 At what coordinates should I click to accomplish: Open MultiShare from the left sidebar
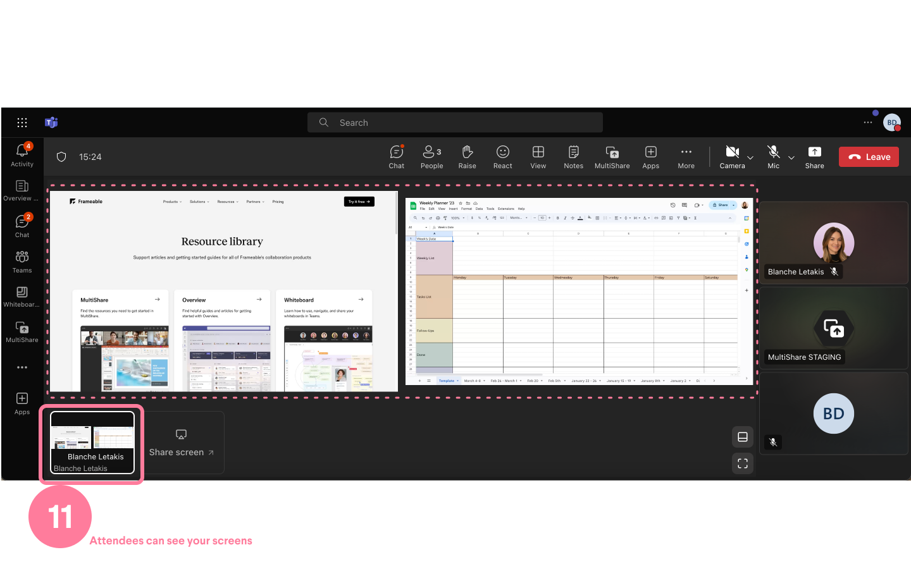point(22,330)
